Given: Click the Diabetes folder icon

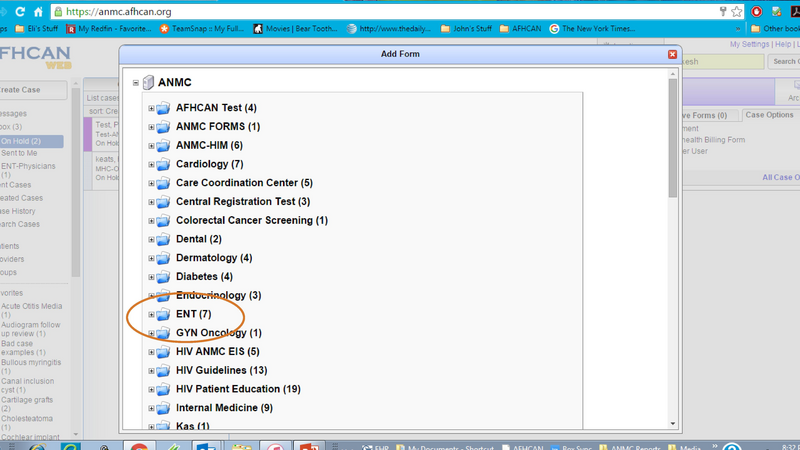Looking at the screenshot, I should (x=163, y=277).
